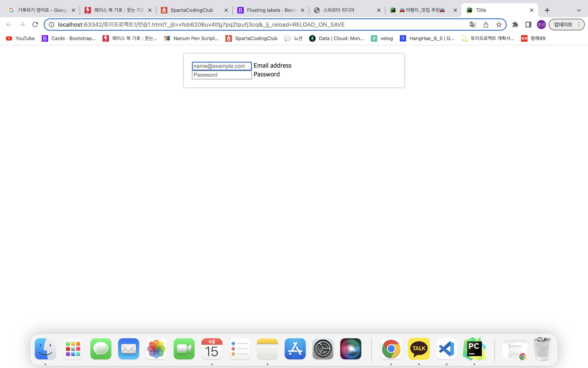View site information icon in address bar
Viewport: 588px width, 368px height.
coord(51,25)
